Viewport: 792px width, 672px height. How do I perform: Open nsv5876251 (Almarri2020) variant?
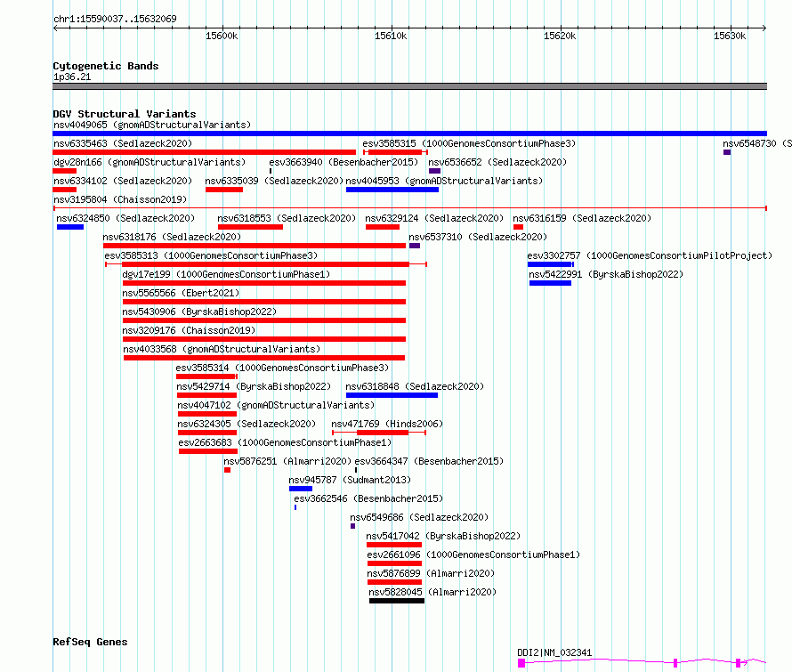287,461
